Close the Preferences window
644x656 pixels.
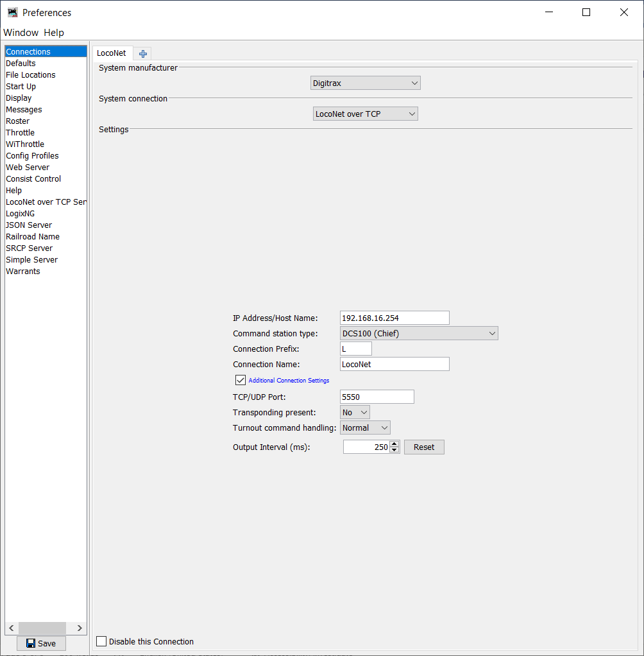624,13
